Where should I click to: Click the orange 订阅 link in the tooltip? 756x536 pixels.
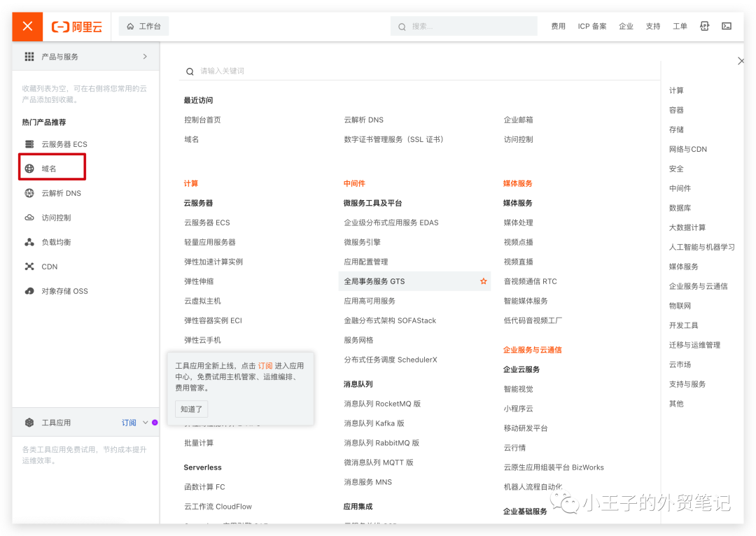coord(265,365)
